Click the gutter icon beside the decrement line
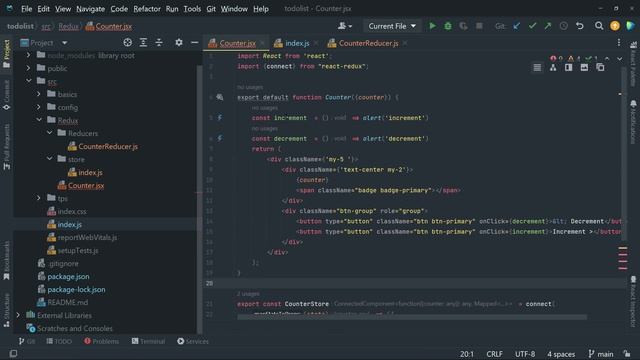 (x=220, y=138)
